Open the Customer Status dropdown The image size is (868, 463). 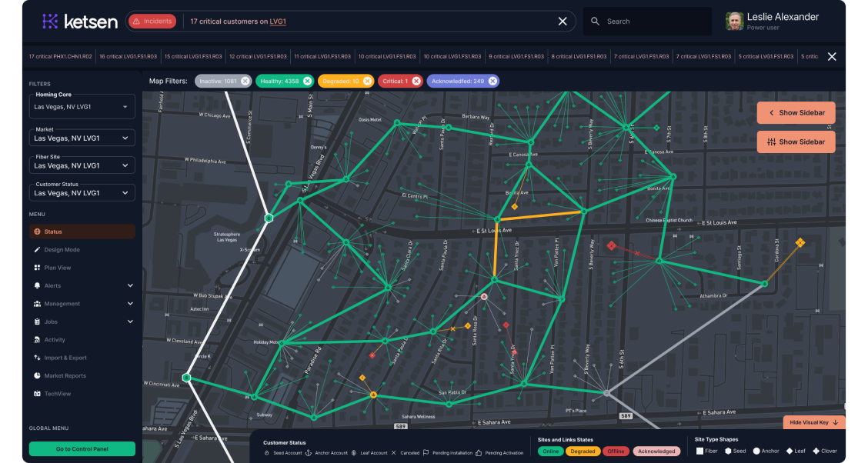(x=82, y=193)
